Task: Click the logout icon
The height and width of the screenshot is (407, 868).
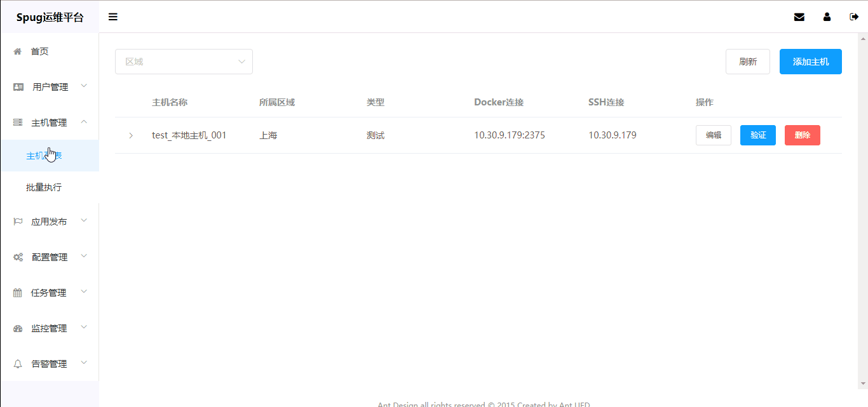Action: (x=854, y=17)
